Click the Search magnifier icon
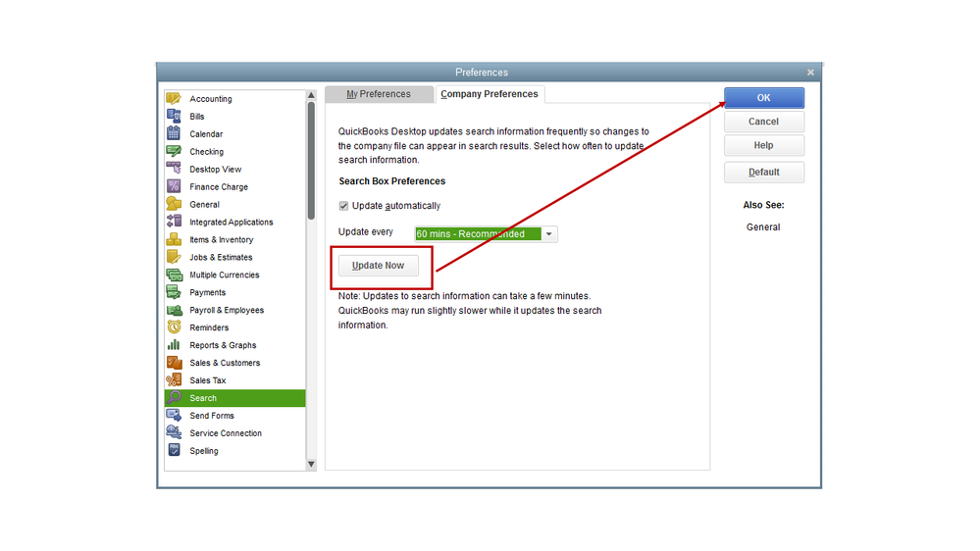 [x=174, y=397]
